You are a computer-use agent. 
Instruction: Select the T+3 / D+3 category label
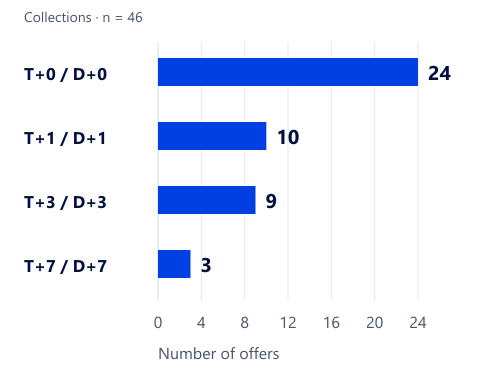[x=65, y=202]
